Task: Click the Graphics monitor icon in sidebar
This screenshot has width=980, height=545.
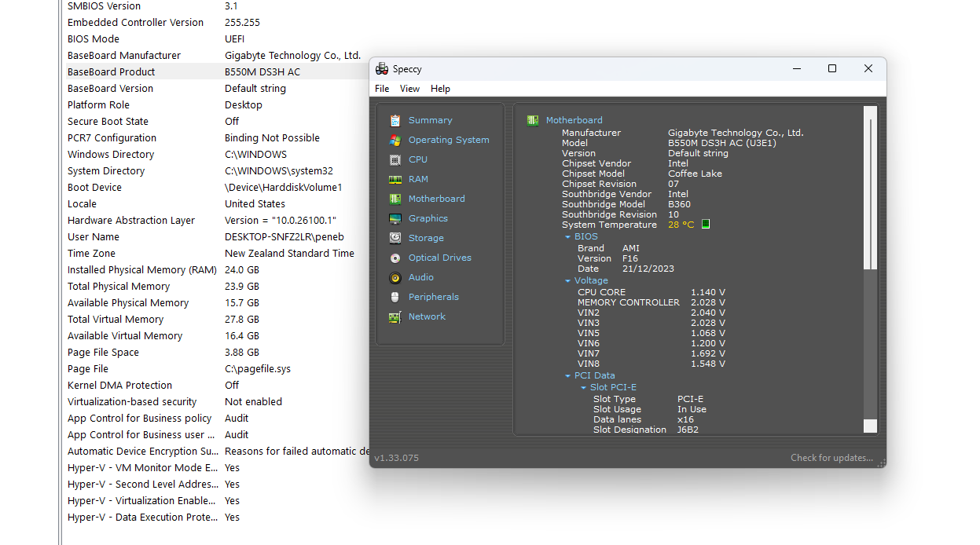Action: (x=395, y=218)
